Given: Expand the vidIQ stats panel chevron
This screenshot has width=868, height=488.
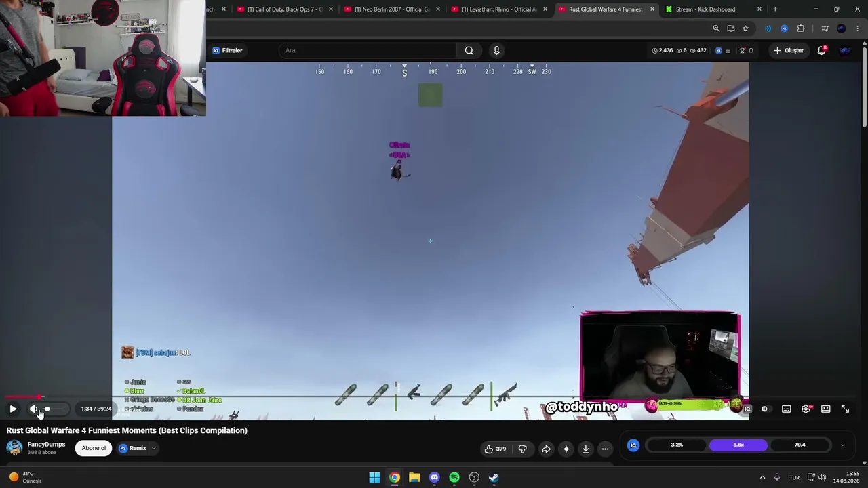Looking at the screenshot, I should (x=842, y=445).
